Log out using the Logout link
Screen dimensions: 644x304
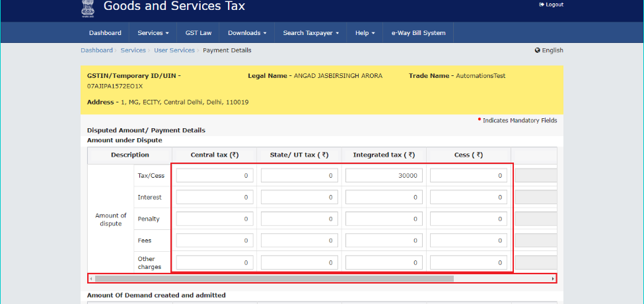[551, 5]
